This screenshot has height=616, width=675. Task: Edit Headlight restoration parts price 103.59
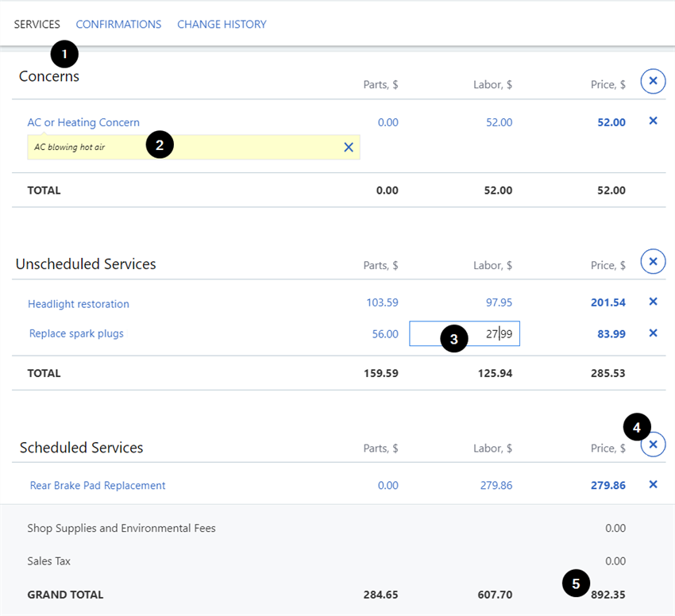pyautogui.click(x=382, y=302)
